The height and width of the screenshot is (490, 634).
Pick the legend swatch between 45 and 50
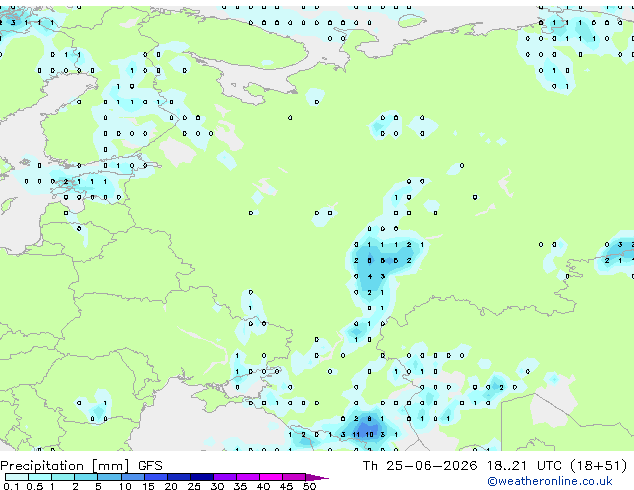point(294,477)
